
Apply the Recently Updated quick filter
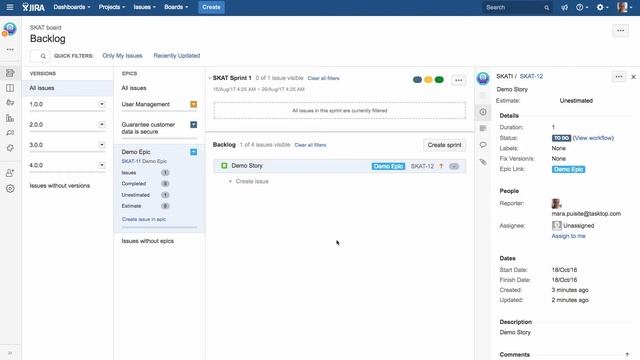[177, 56]
